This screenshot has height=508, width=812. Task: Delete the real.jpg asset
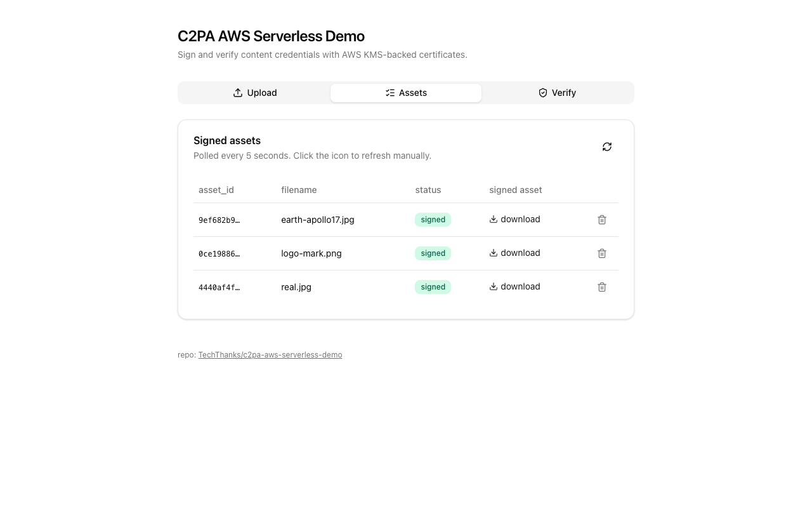[x=602, y=287]
